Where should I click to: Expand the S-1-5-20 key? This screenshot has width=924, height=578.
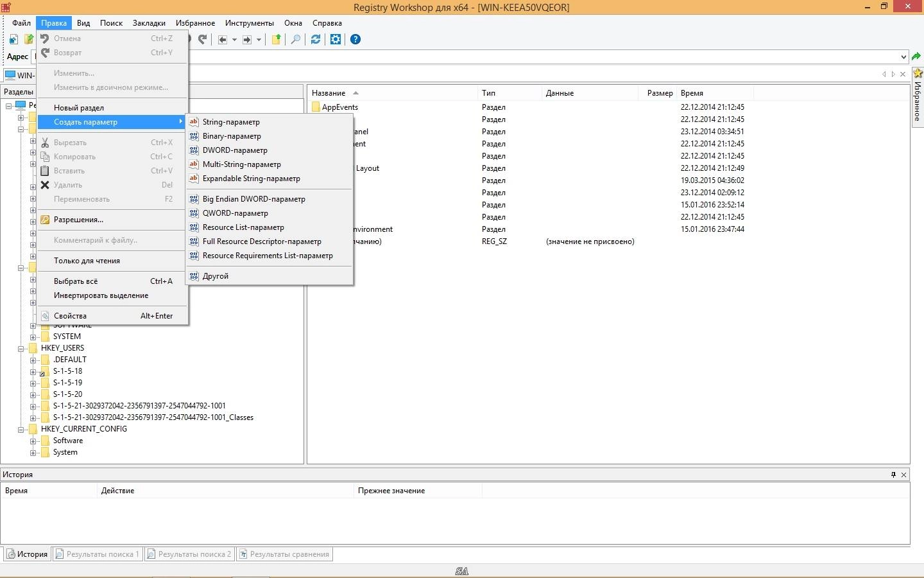click(x=33, y=395)
